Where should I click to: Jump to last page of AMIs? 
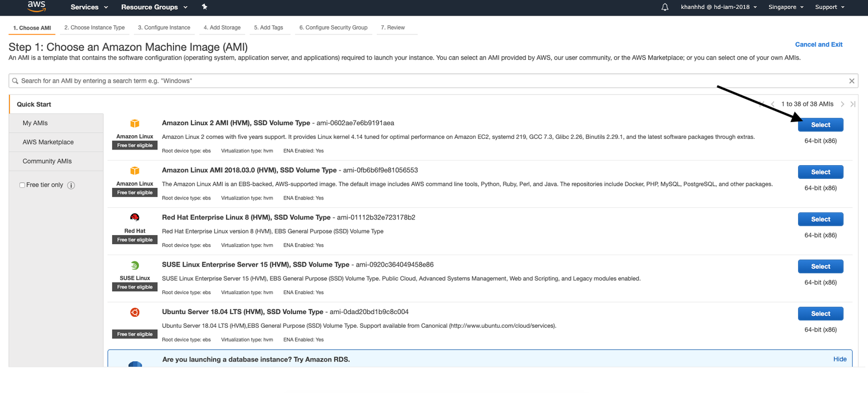point(853,104)
